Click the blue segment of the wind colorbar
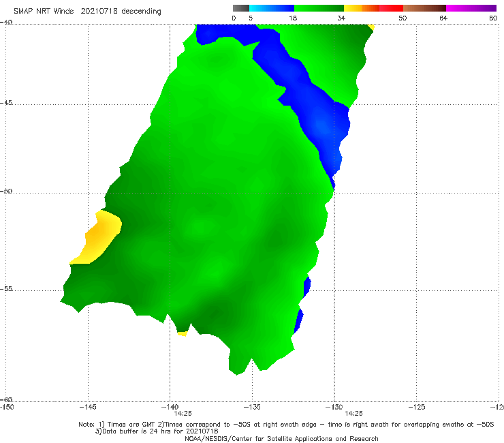 pos(272,8)
